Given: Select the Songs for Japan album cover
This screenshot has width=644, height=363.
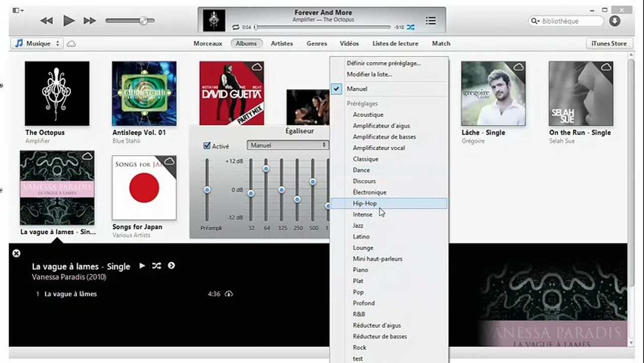Looking at the screenshot, I should (x=144, y=188).
